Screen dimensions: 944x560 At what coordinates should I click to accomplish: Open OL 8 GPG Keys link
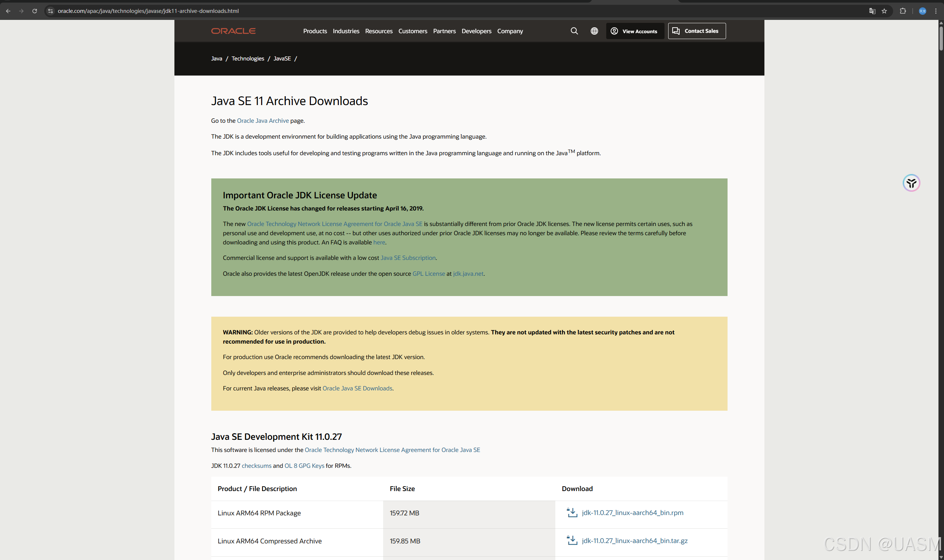[x=304, y=466]
